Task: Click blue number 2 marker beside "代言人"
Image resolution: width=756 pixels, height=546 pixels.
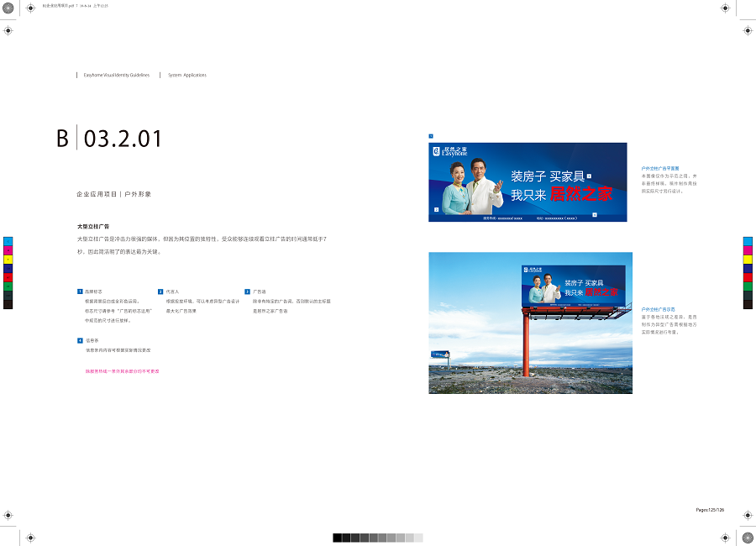Action: coord(160,291)
